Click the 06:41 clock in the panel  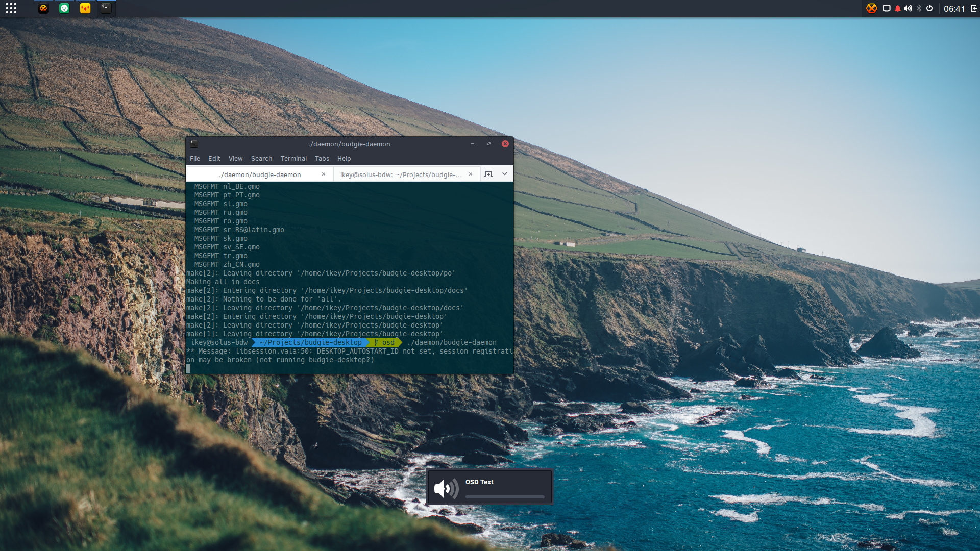coord(954,9)
